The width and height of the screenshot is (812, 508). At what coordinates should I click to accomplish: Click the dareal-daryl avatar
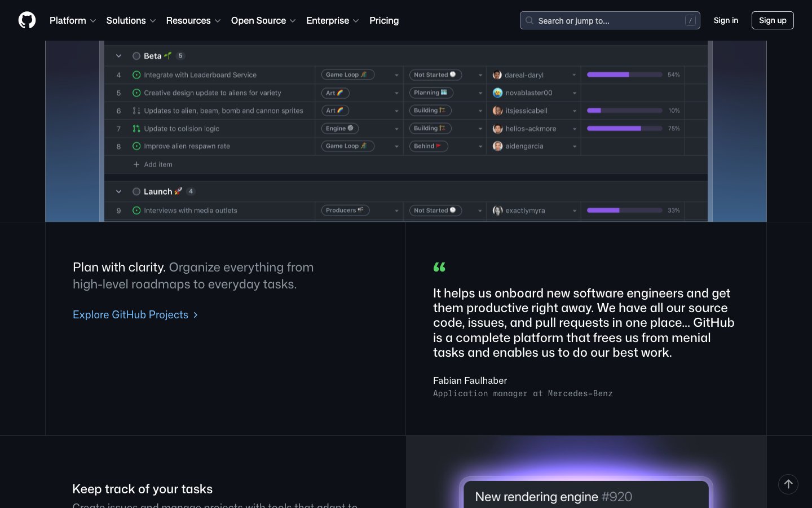tap(497, 75)
